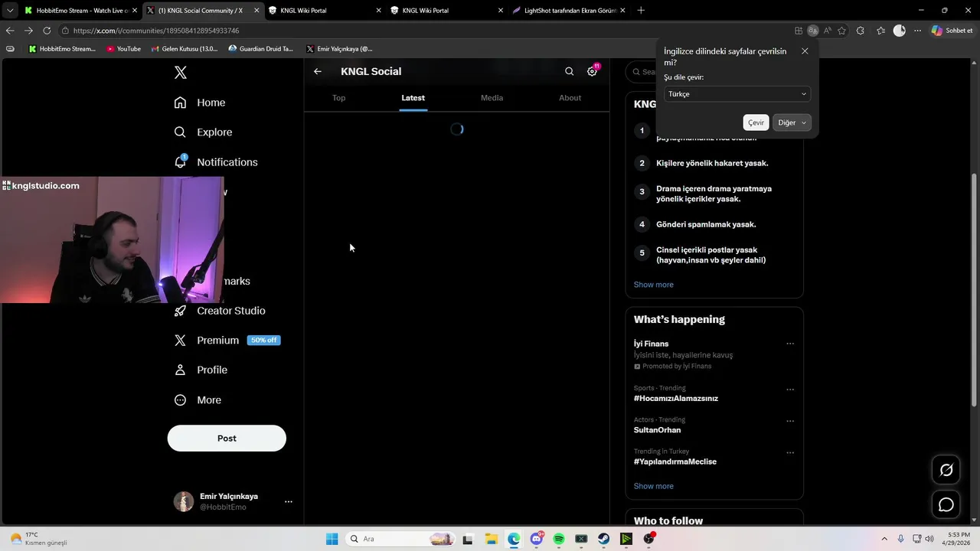This screenshot has width=980, height=551.
Task: Open browser profile avatar in toolbar
Action: tap(900, 31)
